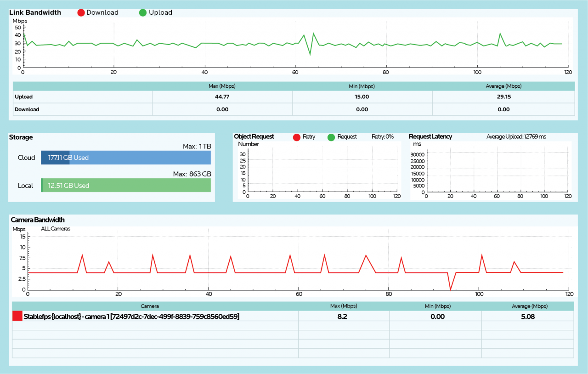Click the green Upload legend indicator
Screen dimensions: 588x374
point(142,12)
